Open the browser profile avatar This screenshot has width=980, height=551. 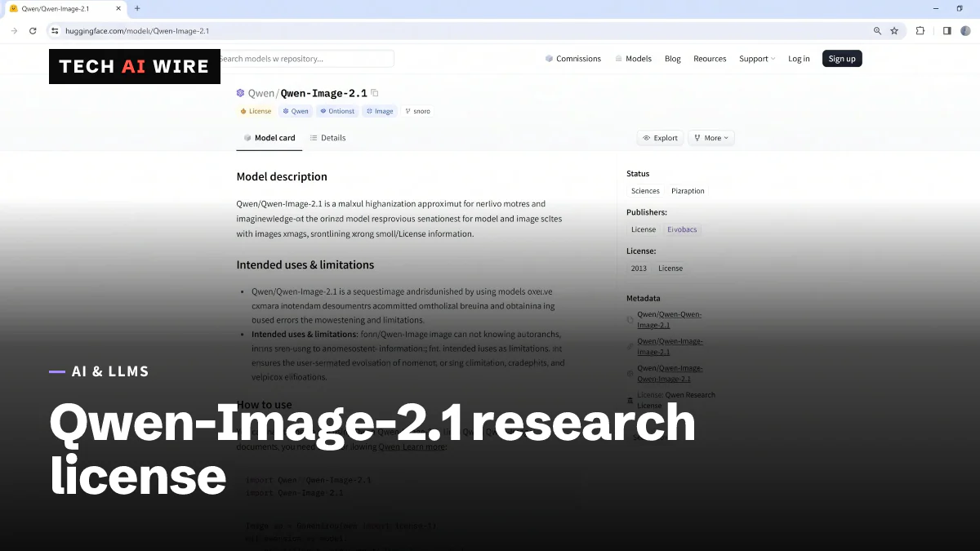click(965, 31)
